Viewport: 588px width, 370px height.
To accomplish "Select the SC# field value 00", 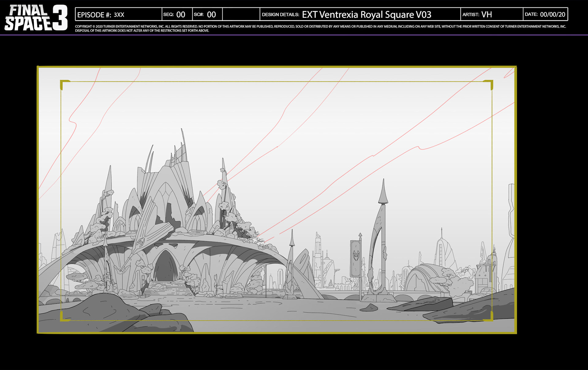I will tap(211, 15).
